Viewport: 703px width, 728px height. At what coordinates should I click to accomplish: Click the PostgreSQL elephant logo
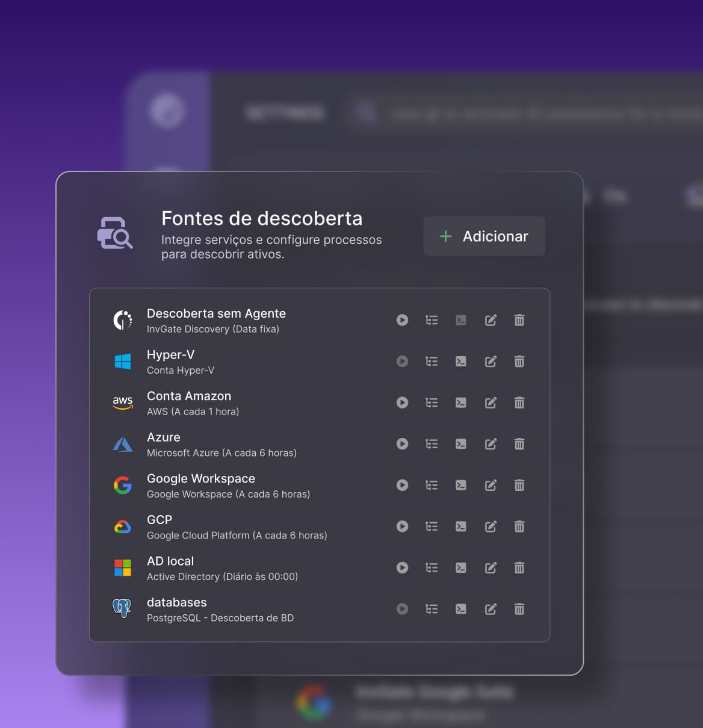click(122, 609)
